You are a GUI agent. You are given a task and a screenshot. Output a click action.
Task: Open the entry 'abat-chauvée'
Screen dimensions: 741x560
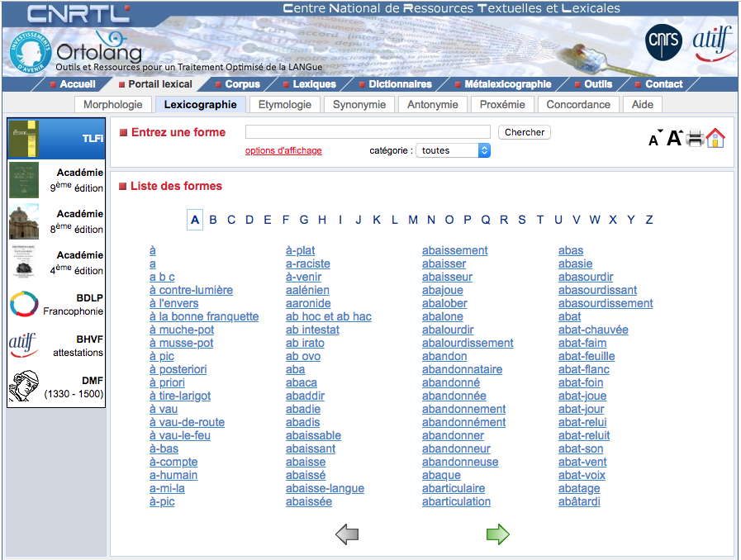click(593, 330)
